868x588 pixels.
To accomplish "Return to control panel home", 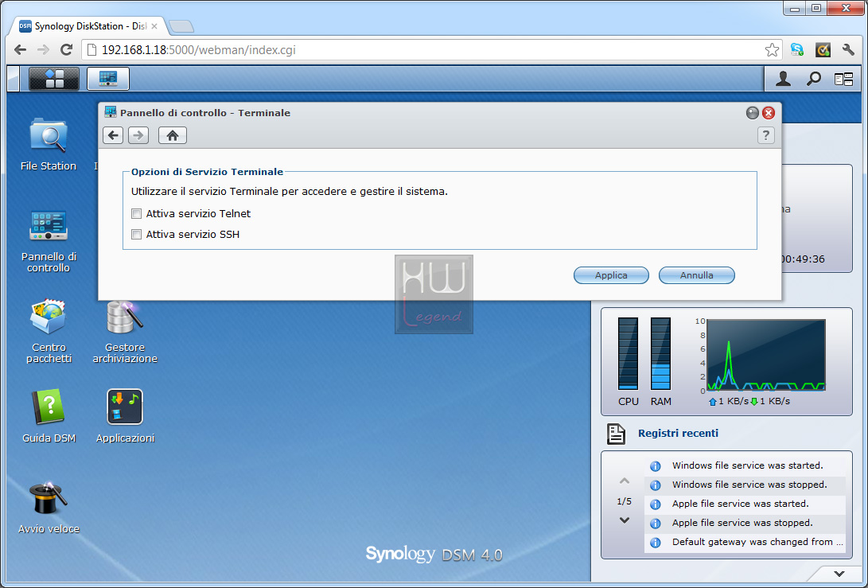I will tap(172, 135).
